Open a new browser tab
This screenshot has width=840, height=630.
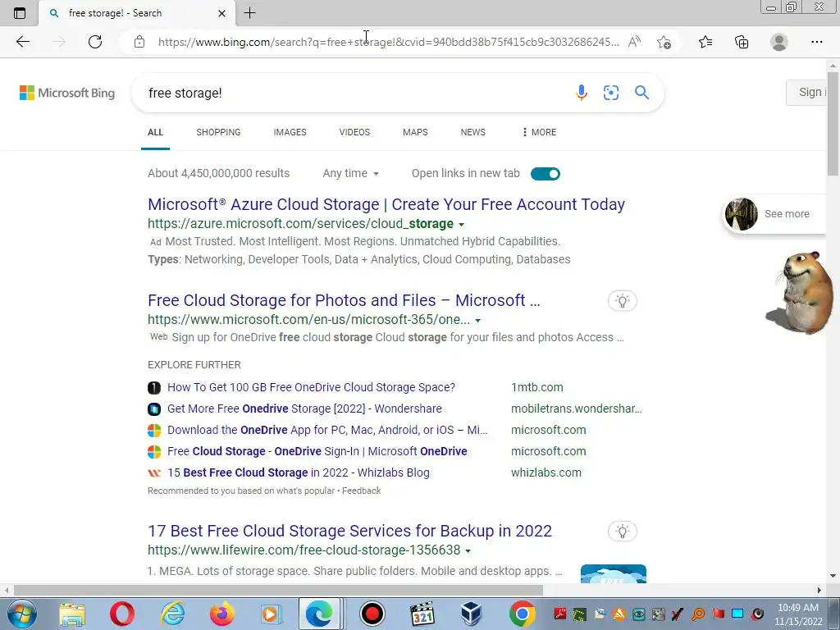249,13
